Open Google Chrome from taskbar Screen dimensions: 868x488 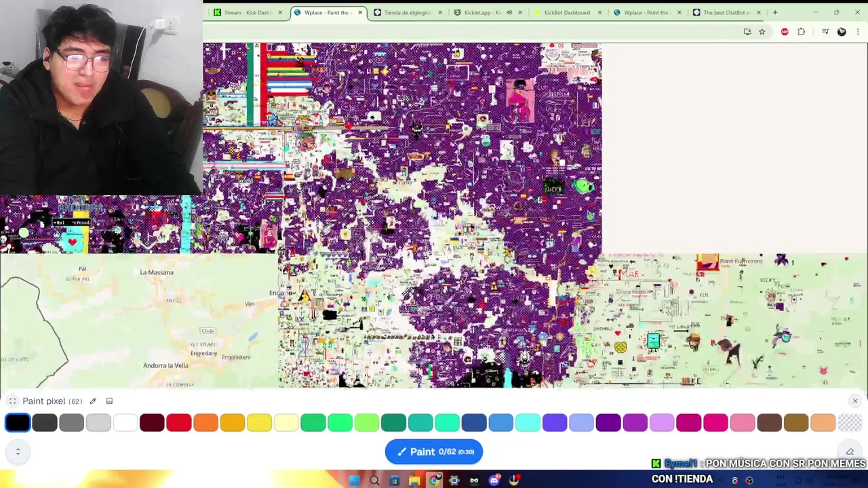coord(434,481)
